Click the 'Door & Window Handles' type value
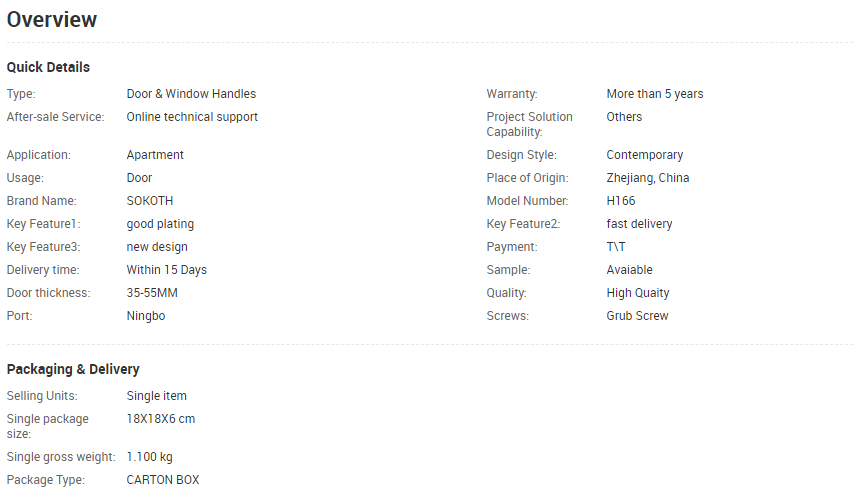Screen dimensions: 853x494 tap(191, 94)
